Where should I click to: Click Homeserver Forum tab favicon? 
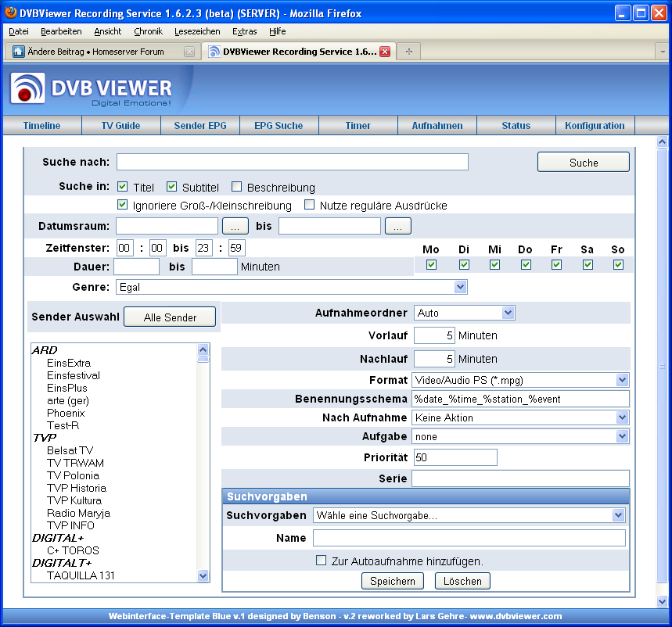pos(18,52)
